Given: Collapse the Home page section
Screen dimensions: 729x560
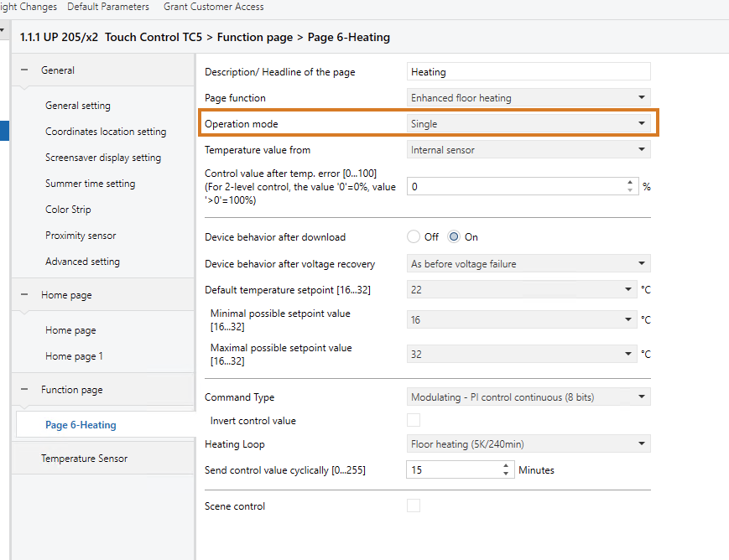Looking at the screenshot, I should coord(24,295).
